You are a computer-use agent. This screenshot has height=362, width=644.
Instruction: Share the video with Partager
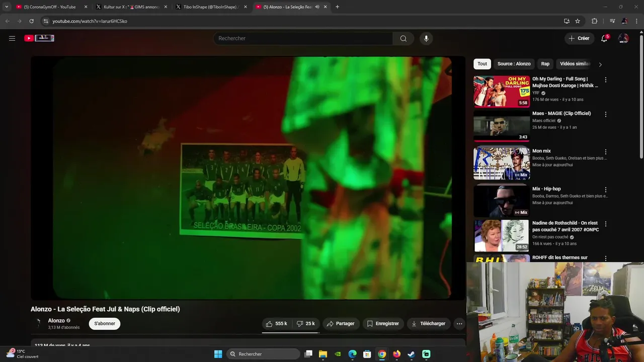pyautogui.click(x=341, y=324)
